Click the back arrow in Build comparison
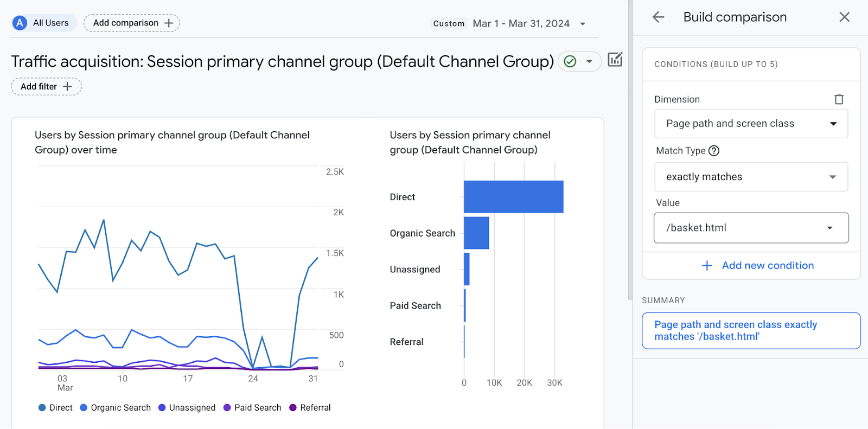868x429 pixels. 658,17
